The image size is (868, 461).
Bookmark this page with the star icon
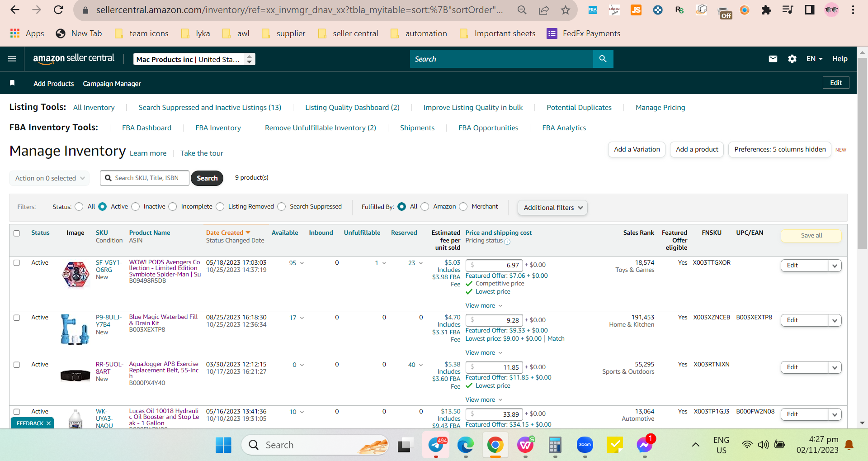click(x=566, y=10)
